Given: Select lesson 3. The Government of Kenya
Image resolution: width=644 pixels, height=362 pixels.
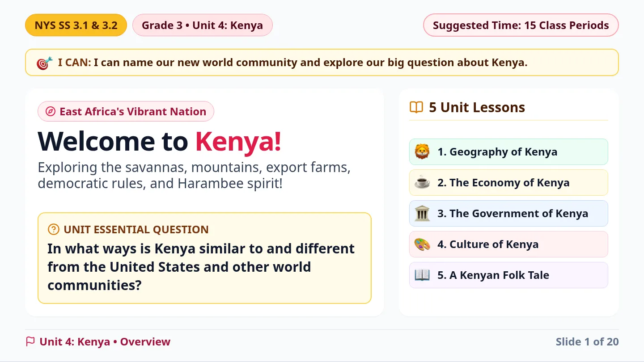Looking at the screenshot, I should pos(508,214).
